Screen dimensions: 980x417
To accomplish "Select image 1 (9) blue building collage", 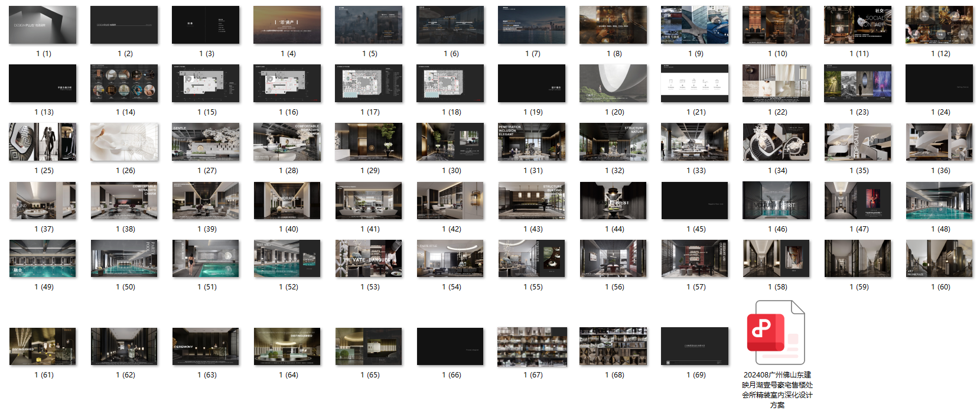I will pos(695,25).
